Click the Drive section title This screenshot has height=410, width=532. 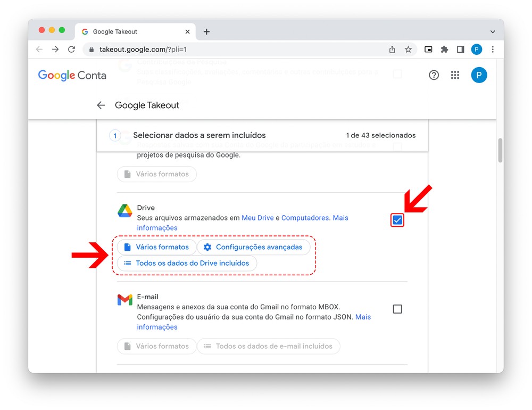(146, 208)
